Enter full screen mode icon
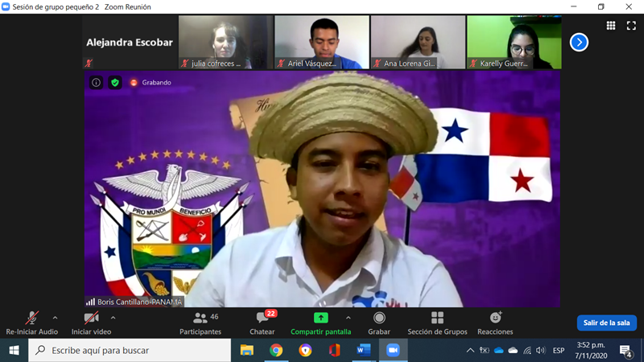The image size is (644, 362). coord(631,26)
